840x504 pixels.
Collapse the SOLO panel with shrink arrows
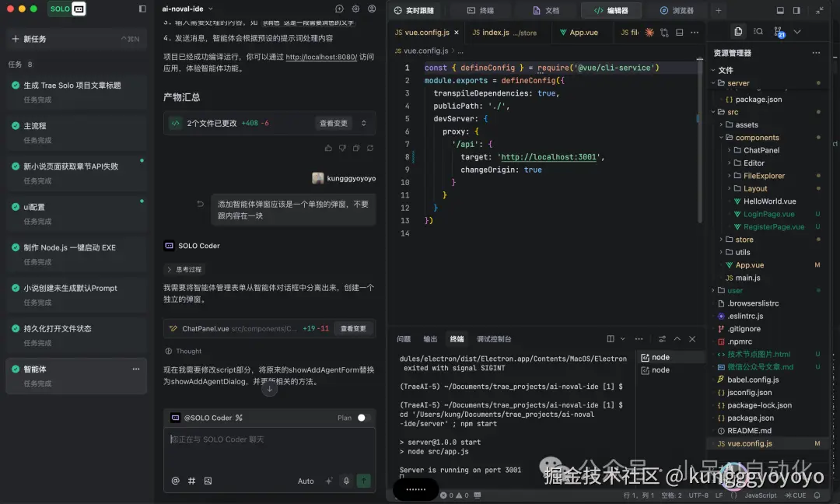[820, 10]
